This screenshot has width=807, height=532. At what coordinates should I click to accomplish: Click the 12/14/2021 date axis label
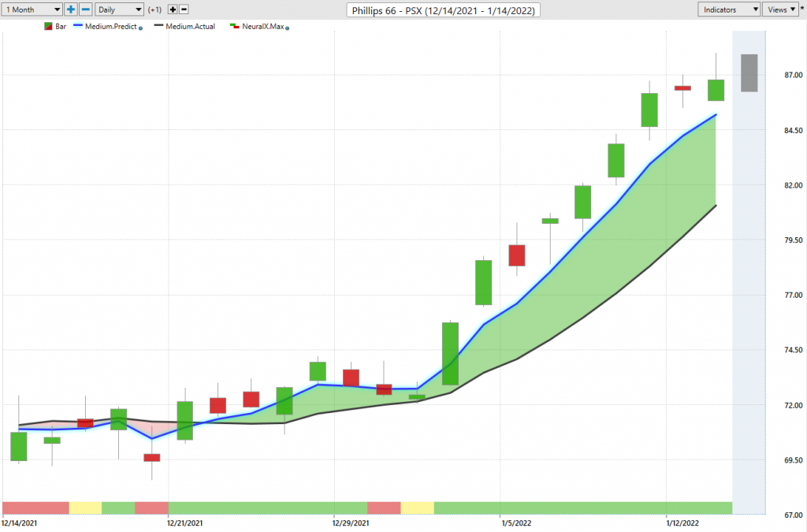coord(19,523)
